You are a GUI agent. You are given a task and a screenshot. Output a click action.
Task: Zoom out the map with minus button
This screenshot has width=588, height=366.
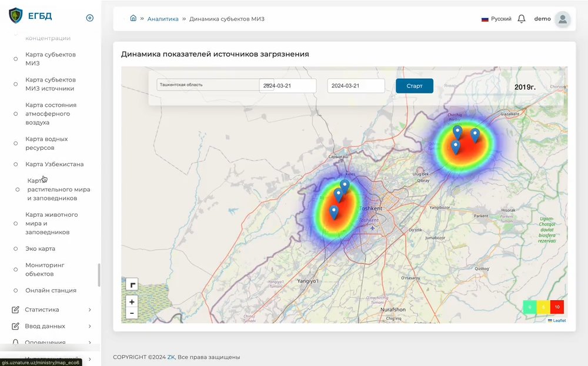tap(132, 313)
